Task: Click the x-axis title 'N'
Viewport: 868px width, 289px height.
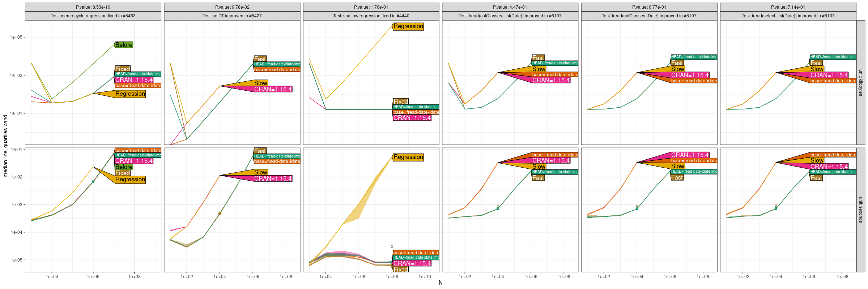Action: click(441, 282)
